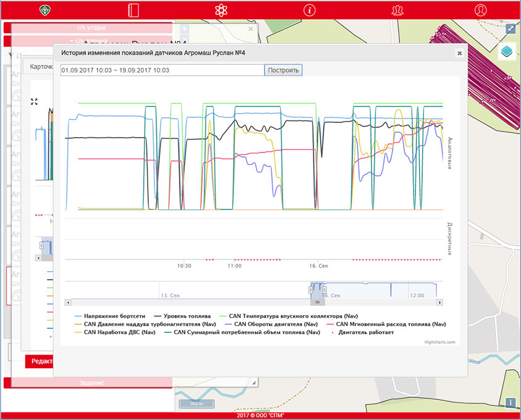Click the atom icon in top bar
The height and width of the screenshot is (420, 521).
(x=220, y=10)
